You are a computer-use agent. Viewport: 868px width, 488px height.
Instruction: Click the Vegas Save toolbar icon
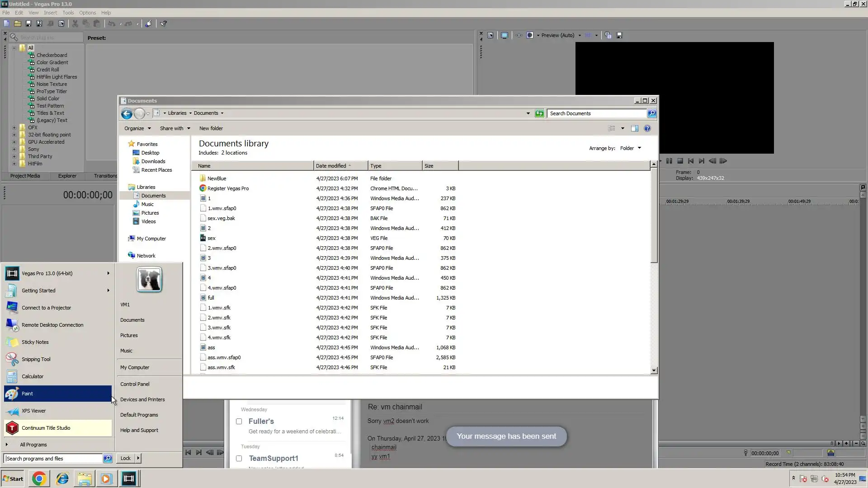point(28,23)
